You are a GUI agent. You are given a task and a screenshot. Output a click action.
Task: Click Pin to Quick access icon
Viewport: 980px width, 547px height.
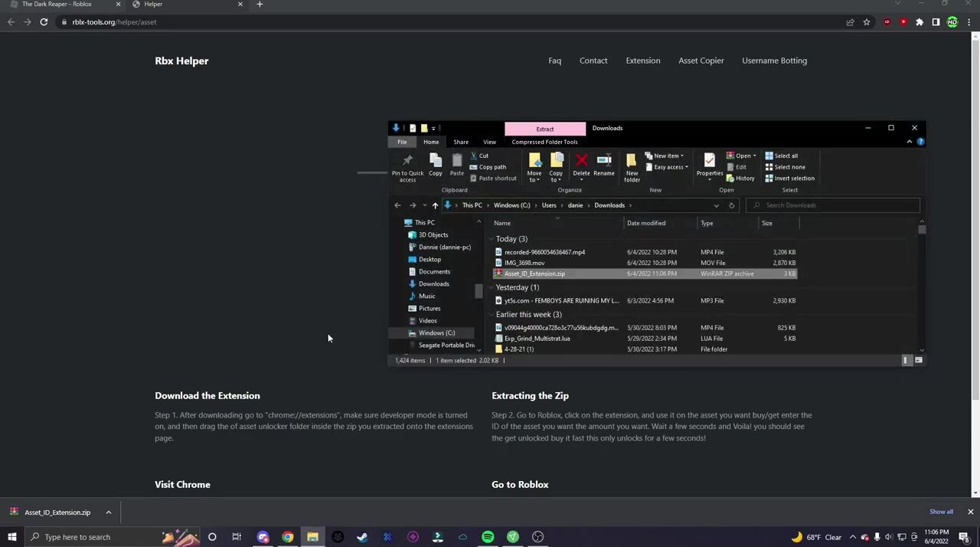click(x=407, y=162)
